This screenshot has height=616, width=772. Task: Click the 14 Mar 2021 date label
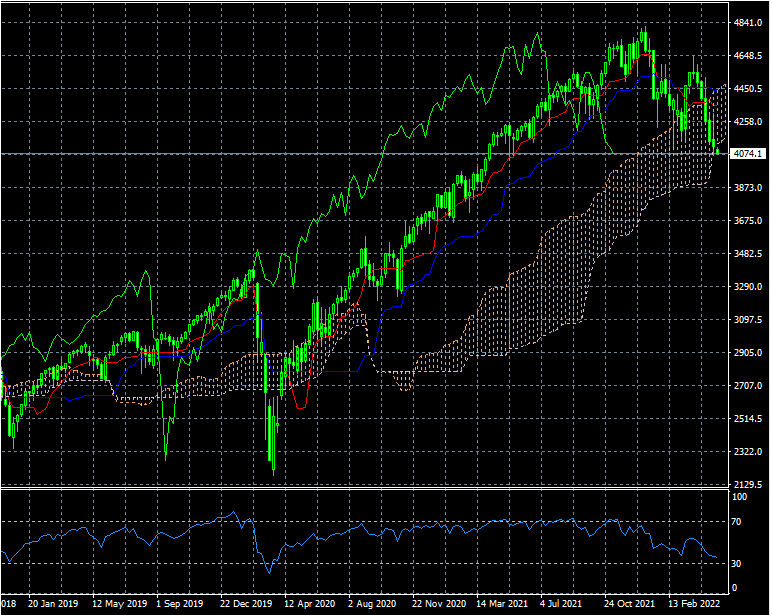tap(502, 604)
